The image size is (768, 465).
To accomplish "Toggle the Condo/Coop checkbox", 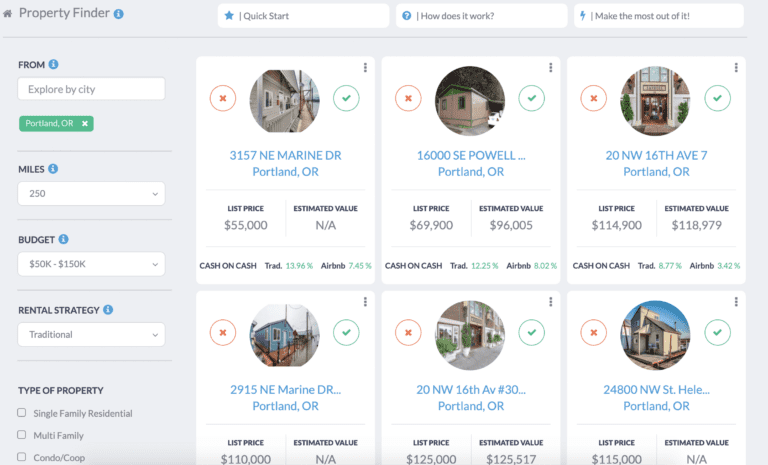I will pos(22,457).
